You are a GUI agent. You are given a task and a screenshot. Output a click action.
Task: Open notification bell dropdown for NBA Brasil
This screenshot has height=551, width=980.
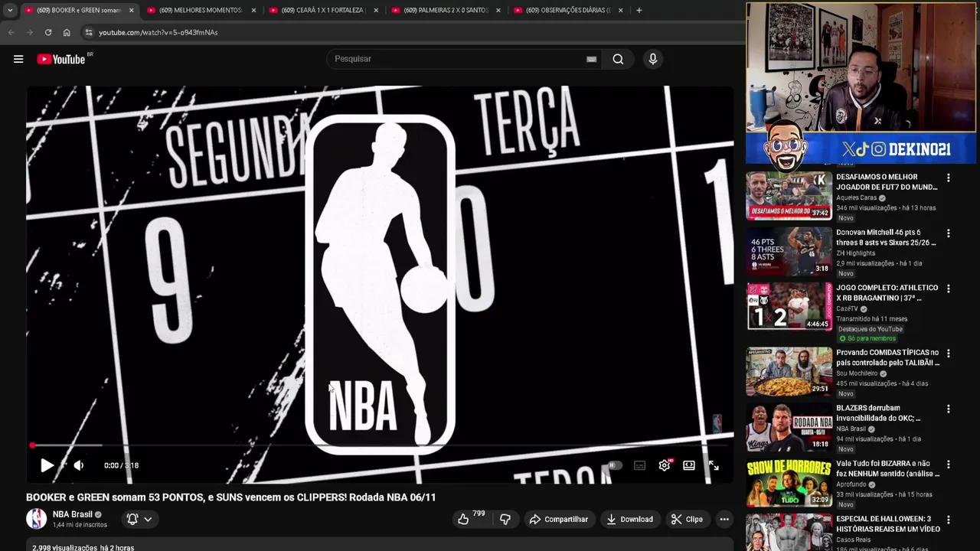coord(139,519)
